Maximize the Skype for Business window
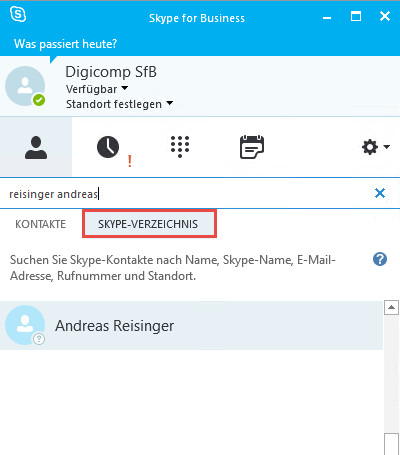This screenshot has width=400, height=455. pos(356,16)
